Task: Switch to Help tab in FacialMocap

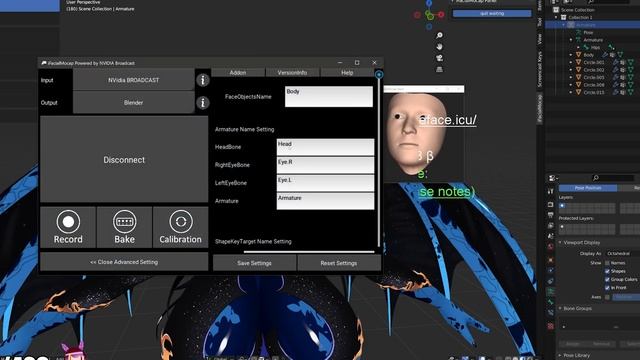Action: coord(347,73)
